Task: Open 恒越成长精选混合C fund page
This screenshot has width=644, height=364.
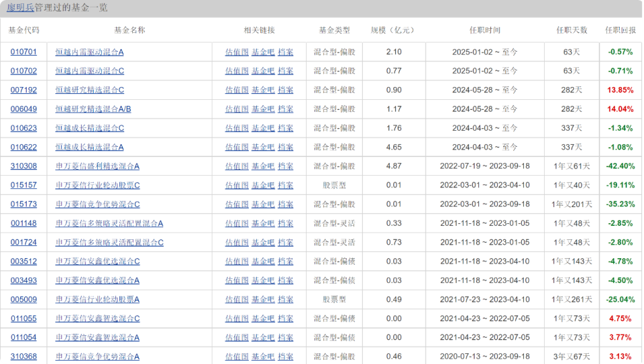Action: (x=89, y=128)
